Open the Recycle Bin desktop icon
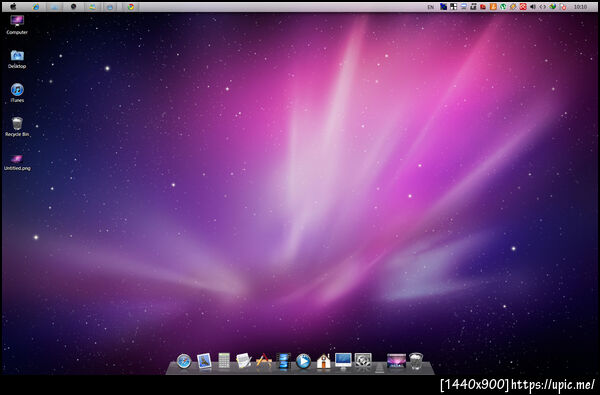Image resolution: width=600 pixels, height=395 pixels. coord(17,127)
